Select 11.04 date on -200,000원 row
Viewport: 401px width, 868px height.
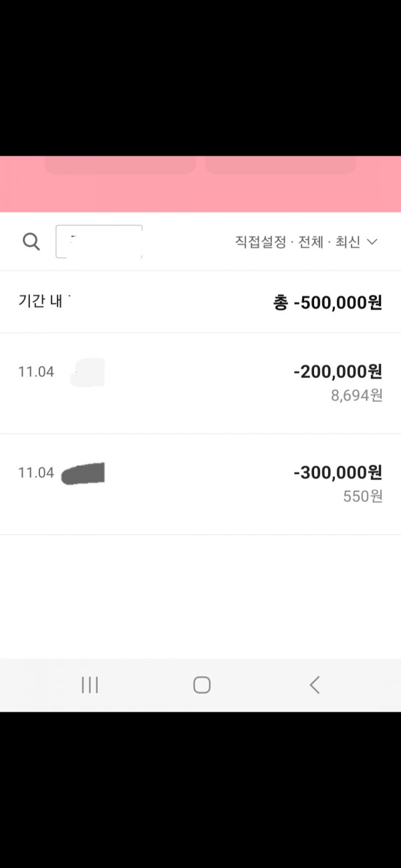point(36,372)
